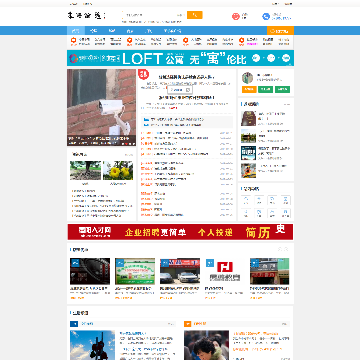Viewport: 360px width, 360px height.
Task: Open the search category dropdown beside the search box
Action: (180, 15)
